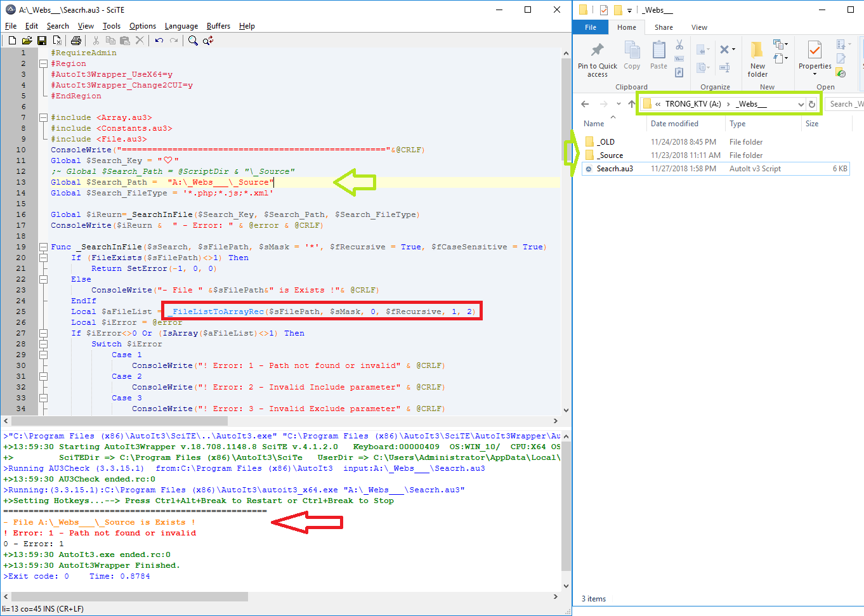This screenshot has height=616, width=864.
Task: Click the Properties quick access icon in Explorer title bar
Action: pyautogui.click(x=603, y=10)
